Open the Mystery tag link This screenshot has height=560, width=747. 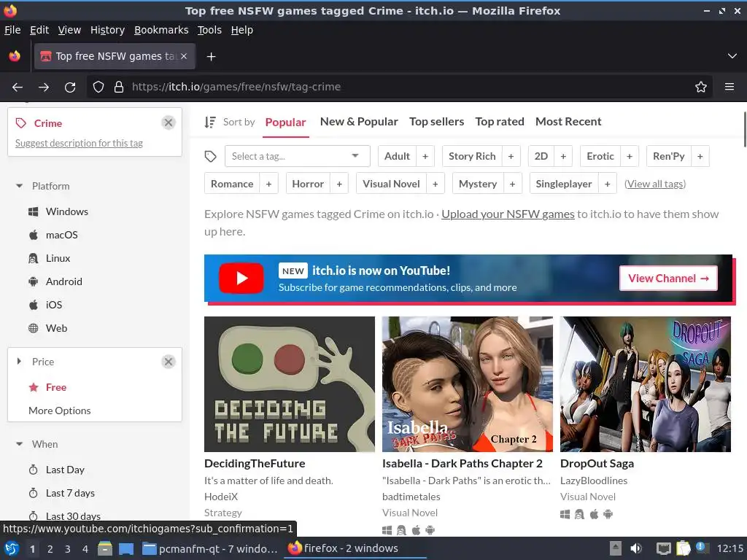tap(478, 184)
